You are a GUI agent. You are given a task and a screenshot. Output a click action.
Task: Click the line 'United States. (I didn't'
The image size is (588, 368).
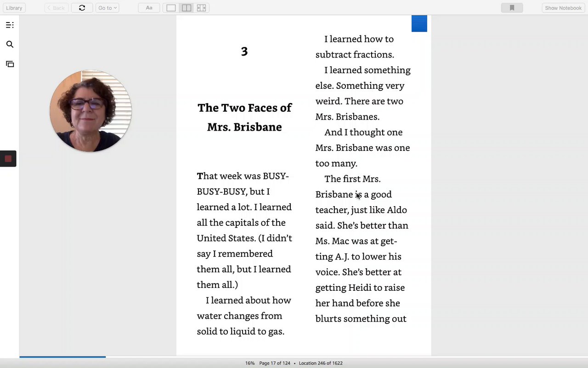[244, 238]
